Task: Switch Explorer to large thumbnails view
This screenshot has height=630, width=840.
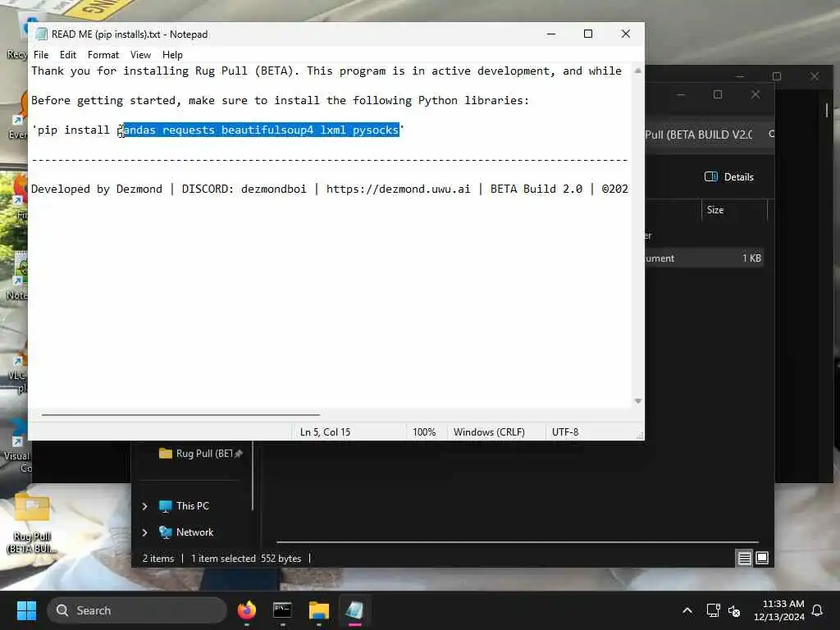Action: pyautogui.click(x=762, y=558)
